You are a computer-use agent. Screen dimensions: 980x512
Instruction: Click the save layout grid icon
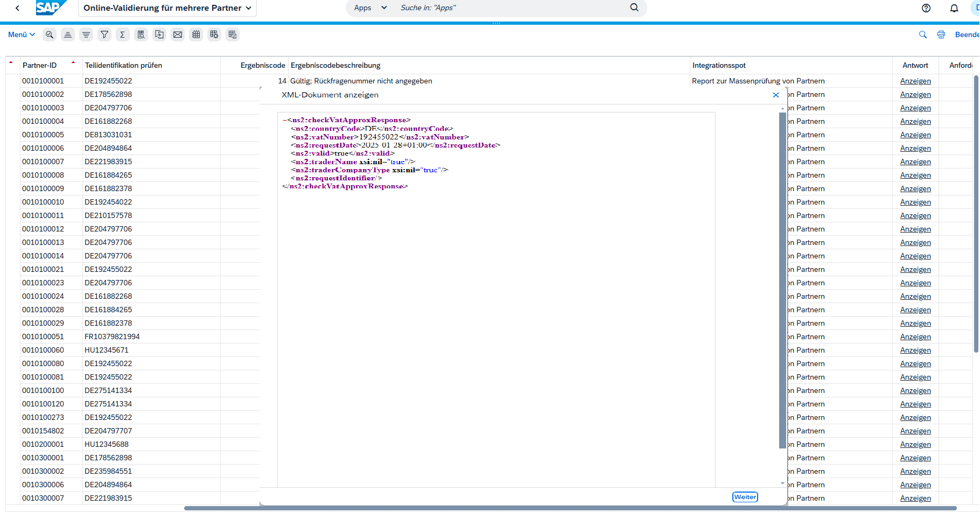233,34
